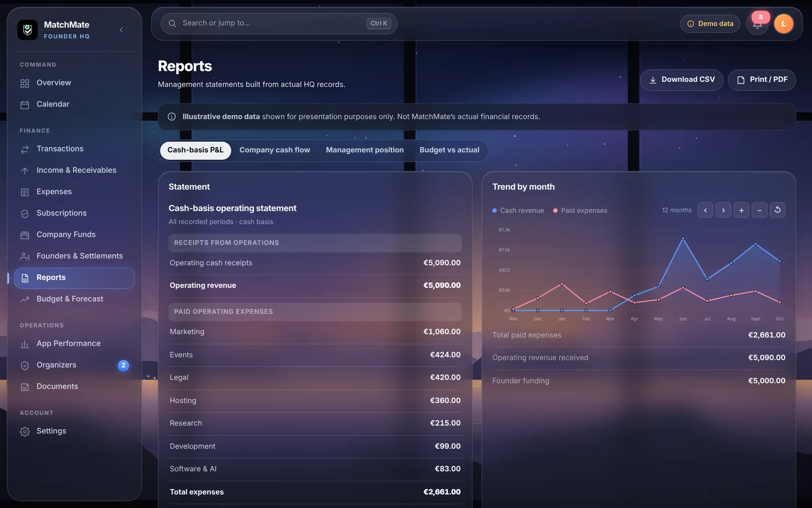The width and height of the screenshot is (812, 508).
Task: Click the Company Funds icon
Action: [x=25, y=235]
